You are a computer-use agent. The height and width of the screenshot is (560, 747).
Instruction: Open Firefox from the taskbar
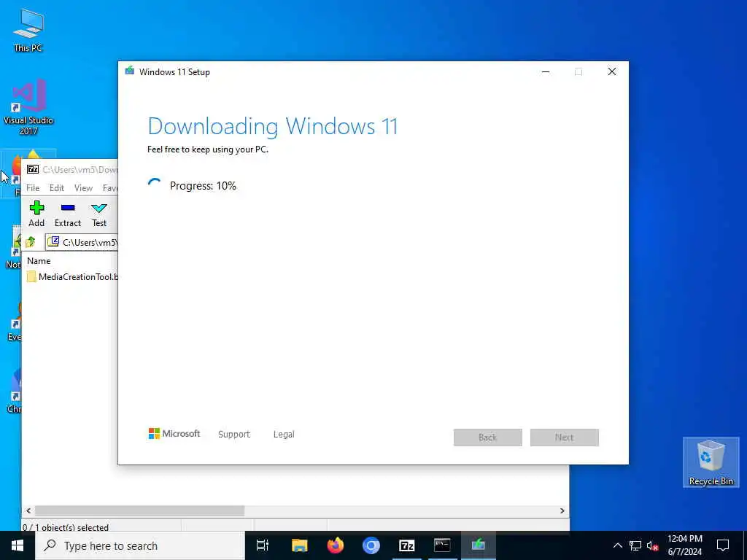[336, 545]
